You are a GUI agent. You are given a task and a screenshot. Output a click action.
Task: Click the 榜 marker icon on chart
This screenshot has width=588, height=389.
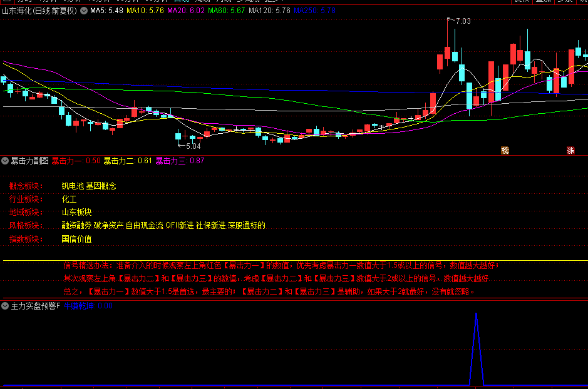505,151
